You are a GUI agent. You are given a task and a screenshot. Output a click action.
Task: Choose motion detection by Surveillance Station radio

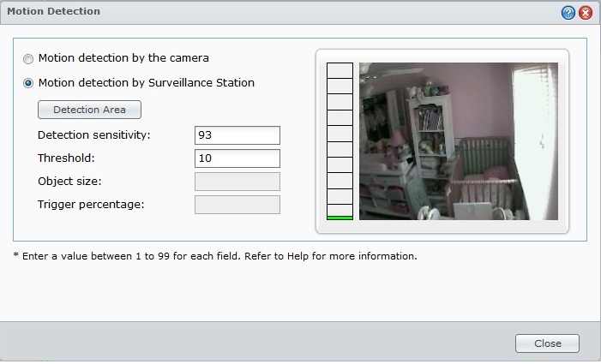tap(29, 83)
